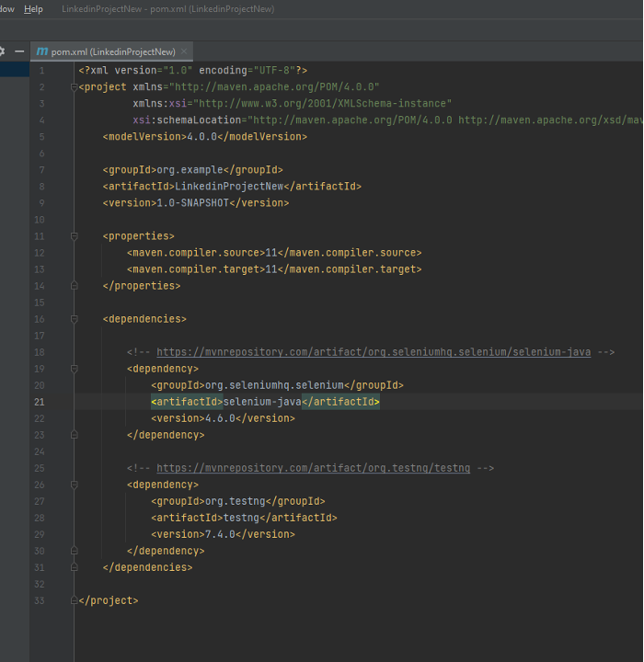
Task: Click the testng version 7.4.0 value
Action: (x=222, y=534)
